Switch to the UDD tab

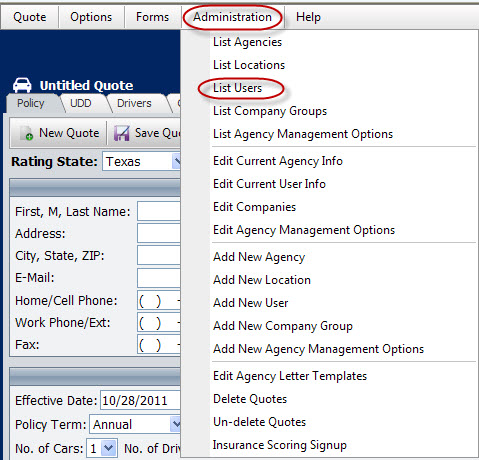click(x=81, y=103)
